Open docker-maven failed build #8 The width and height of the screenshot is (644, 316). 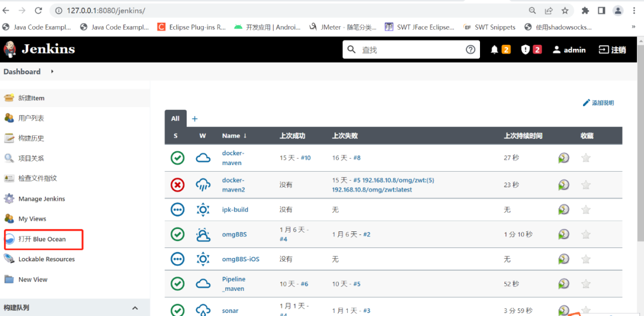tap(357, 158)
